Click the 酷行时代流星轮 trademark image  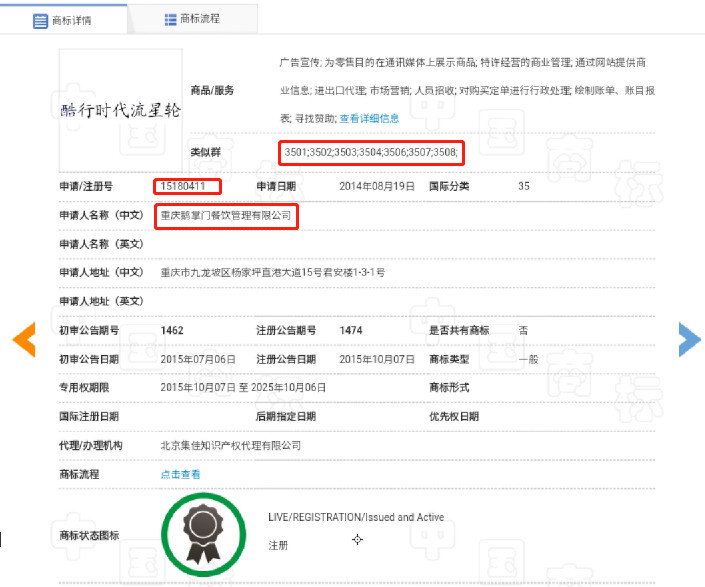120,110
